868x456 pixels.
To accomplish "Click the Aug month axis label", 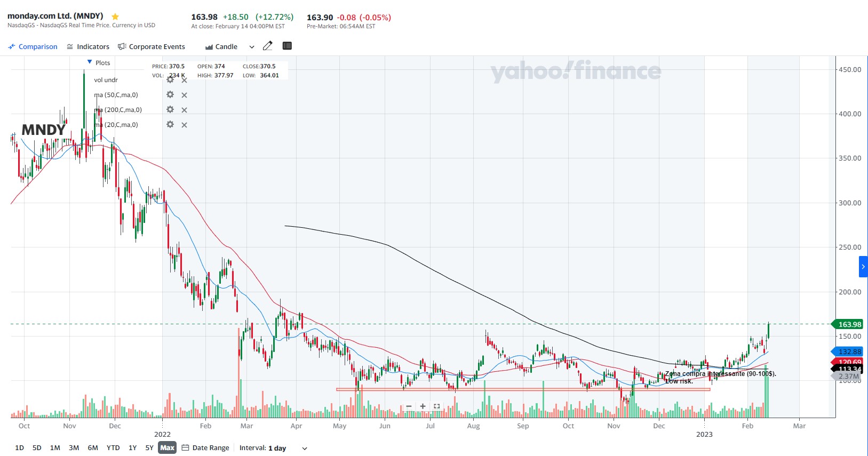I will [473, 426].
